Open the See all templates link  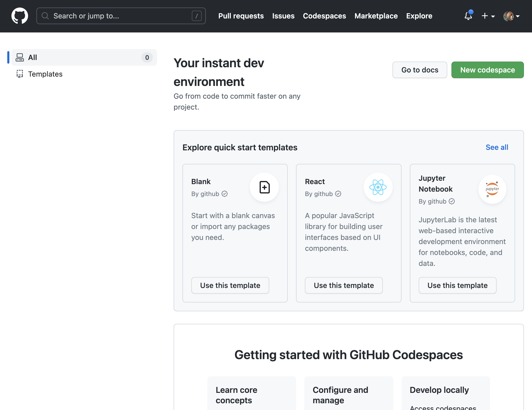pos(497,147)
